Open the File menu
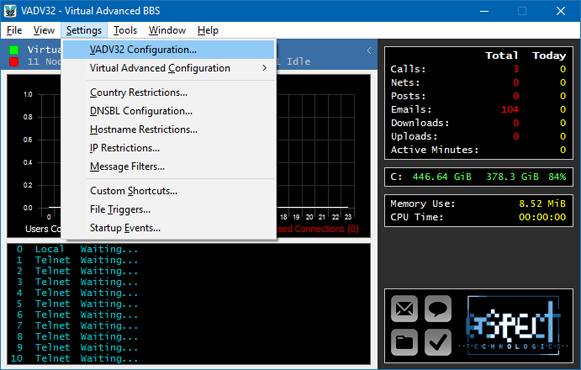 tap(14, 30)
